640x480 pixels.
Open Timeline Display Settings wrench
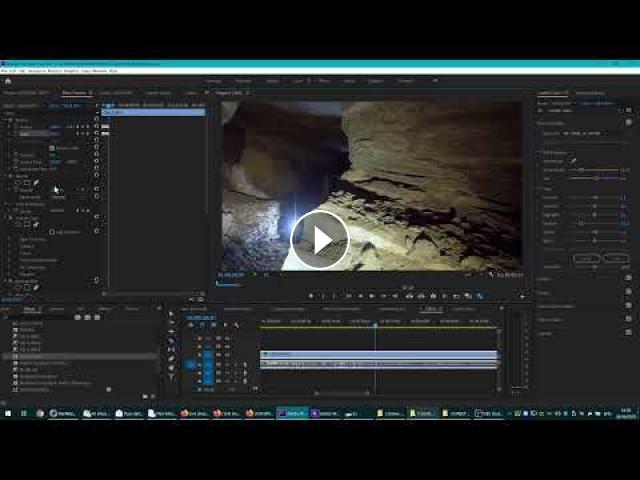click(236, 325)
